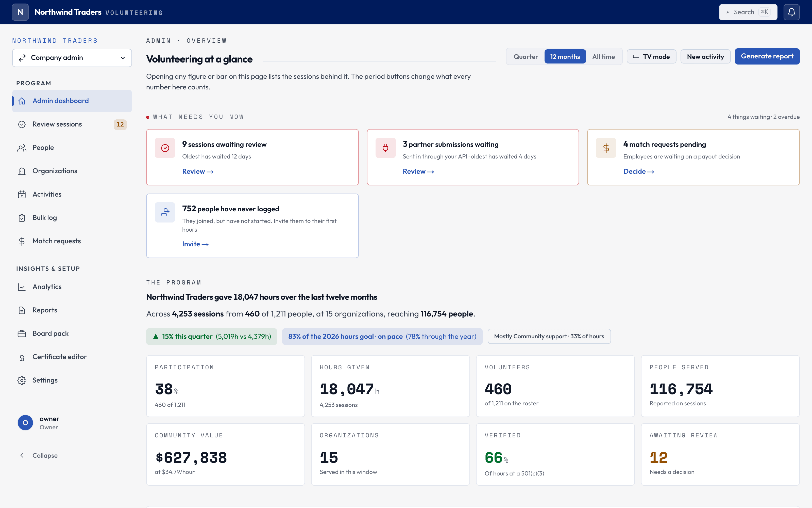Image resolution: width=812 pixels, height=508 pixels.
Task: Open the Company admin role dropdown
Action: point(72,58)
